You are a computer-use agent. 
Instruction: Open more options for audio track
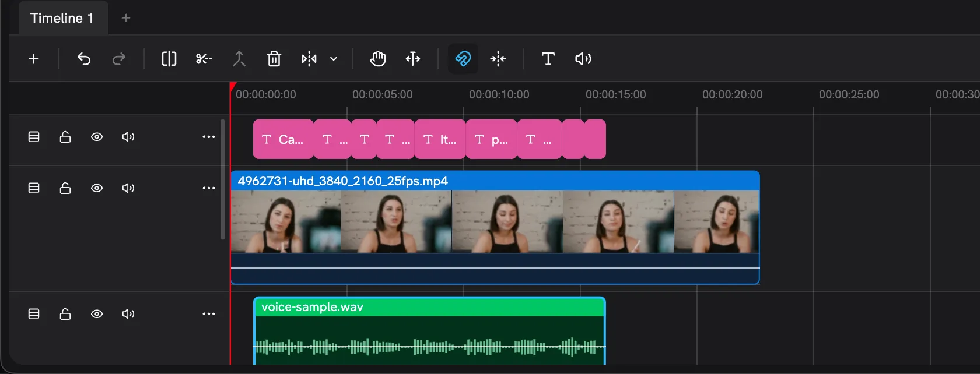(209, 314)
